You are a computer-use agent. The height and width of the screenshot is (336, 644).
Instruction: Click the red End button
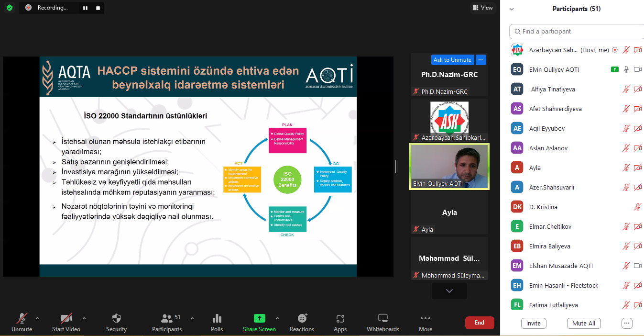[x=480, y=323]
